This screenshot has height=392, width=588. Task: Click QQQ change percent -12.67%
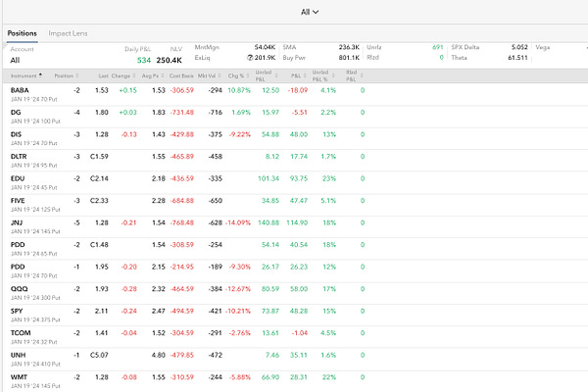pos(238,289)
